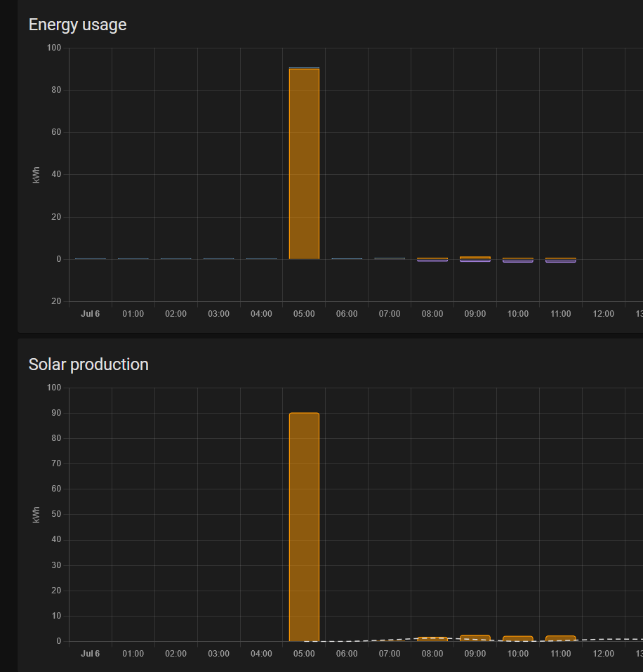This screenshot has height=672, width=643.
Task: Select the tall 05:00 bar in Energy usage
Action: tap(303, 162)
